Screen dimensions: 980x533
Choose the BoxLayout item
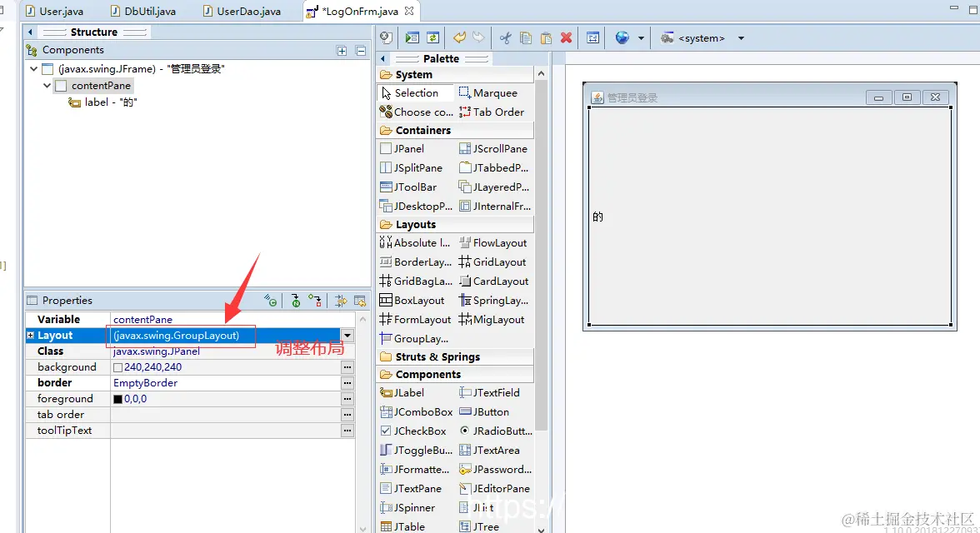click(x=412, y=301)
